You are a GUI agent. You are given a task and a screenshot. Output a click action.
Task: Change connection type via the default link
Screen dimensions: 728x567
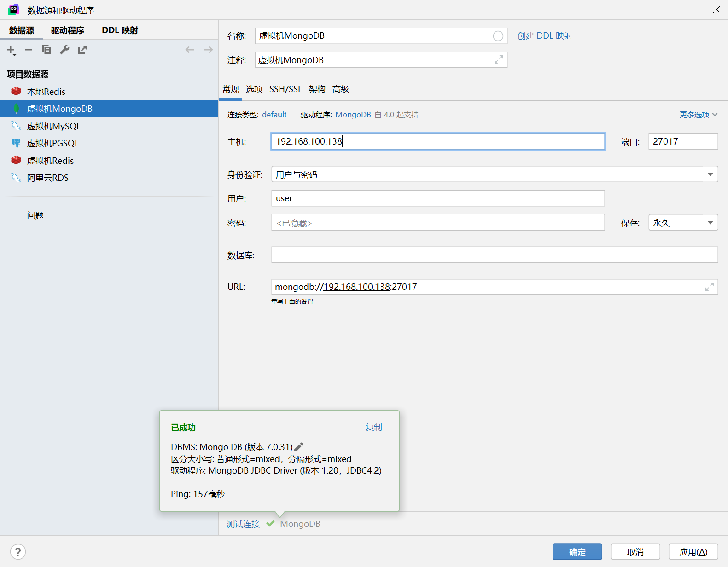pos(274,115)
